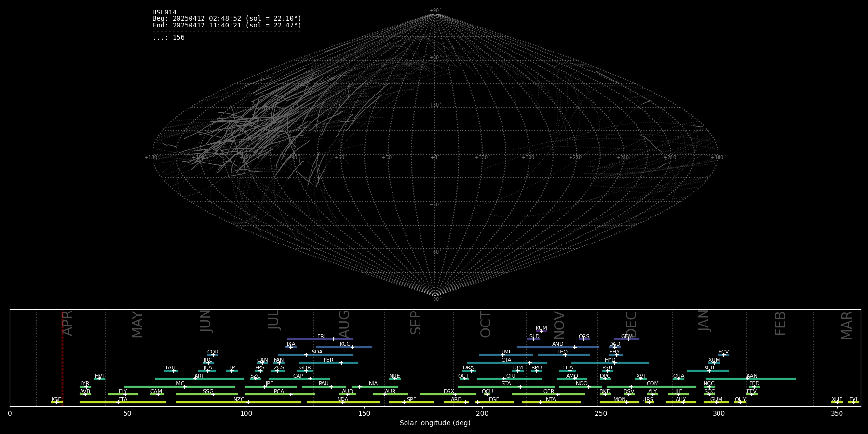Click the ETA shower label
This screenshot has height=434, width=868.
[123, 400]
